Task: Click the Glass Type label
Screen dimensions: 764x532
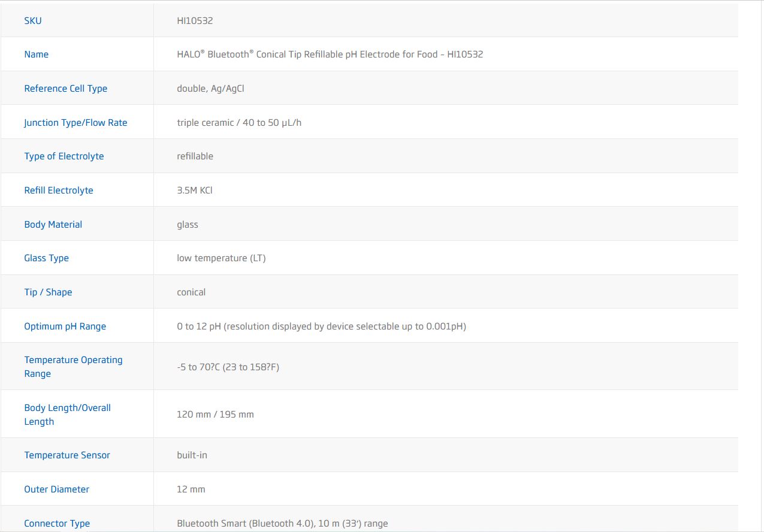Action: pyautogui.click(x=47, y=258)
